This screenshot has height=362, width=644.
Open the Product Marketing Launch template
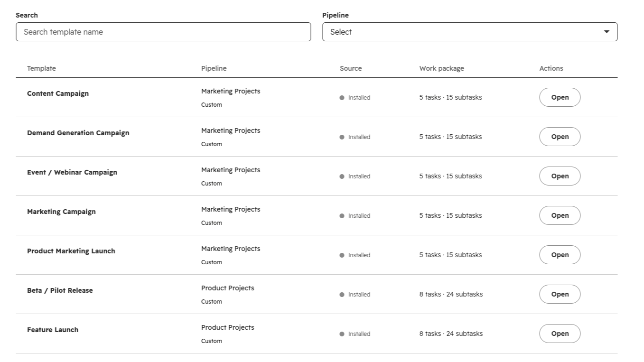pos(560,255)
